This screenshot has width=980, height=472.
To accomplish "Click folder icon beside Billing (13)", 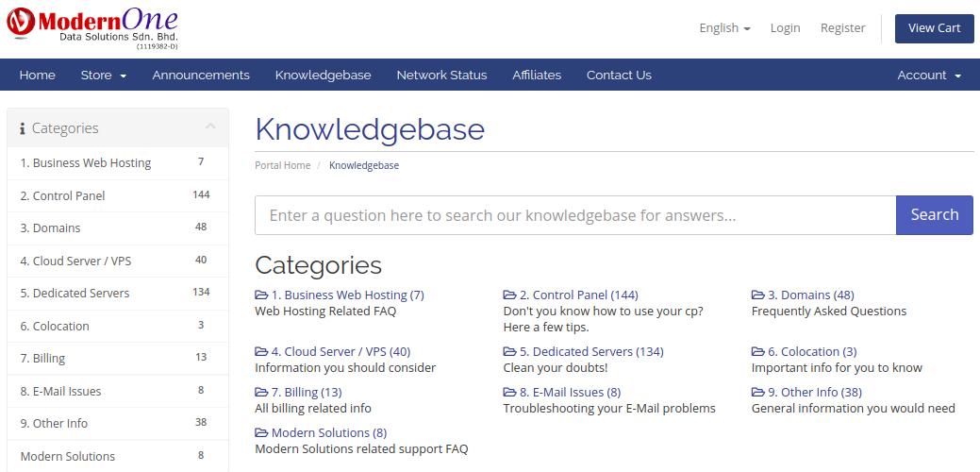I will (261, 393).
